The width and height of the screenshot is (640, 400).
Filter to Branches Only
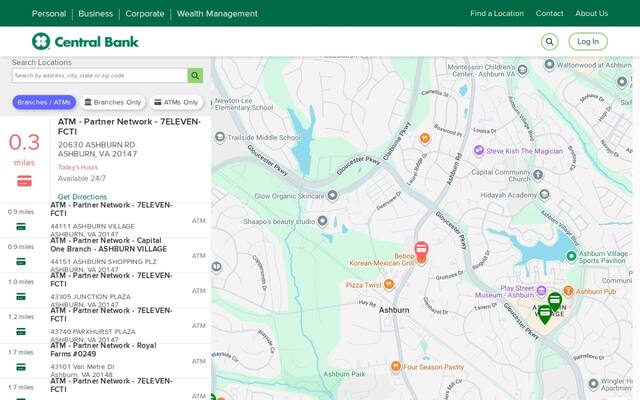click(113, 102)
